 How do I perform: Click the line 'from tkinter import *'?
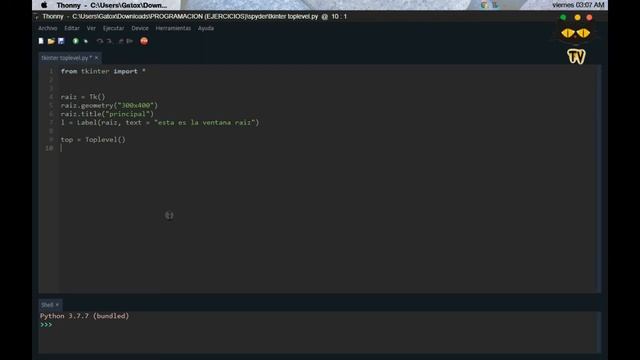click(x=103, y=71)
